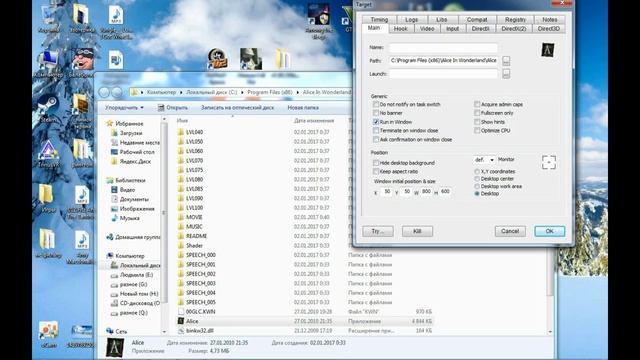
Task: Enable the Optimize CPU checkbox
Action: click(477, 131)
